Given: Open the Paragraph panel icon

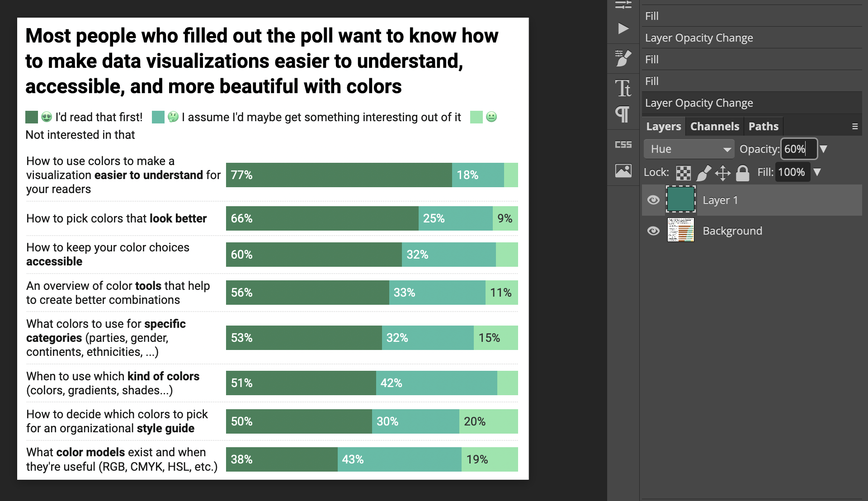Looking at the screenshot, I should [x=623, y=114].
